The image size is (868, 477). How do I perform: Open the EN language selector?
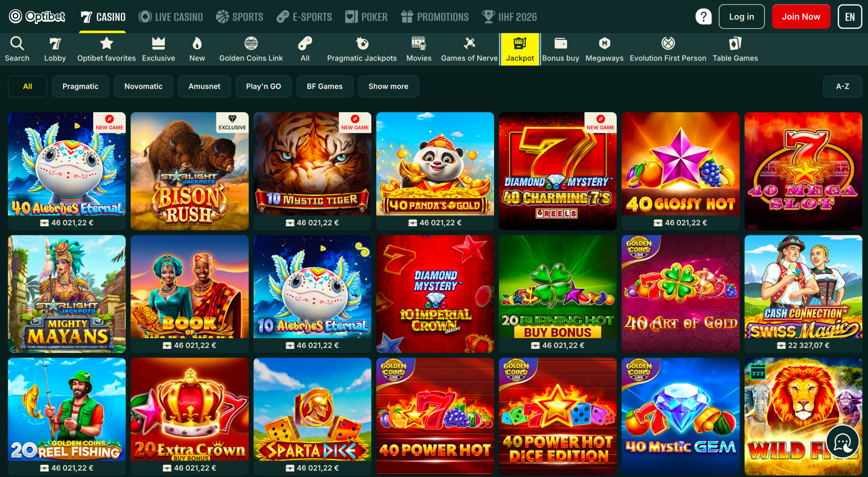[x=850, y=17]
